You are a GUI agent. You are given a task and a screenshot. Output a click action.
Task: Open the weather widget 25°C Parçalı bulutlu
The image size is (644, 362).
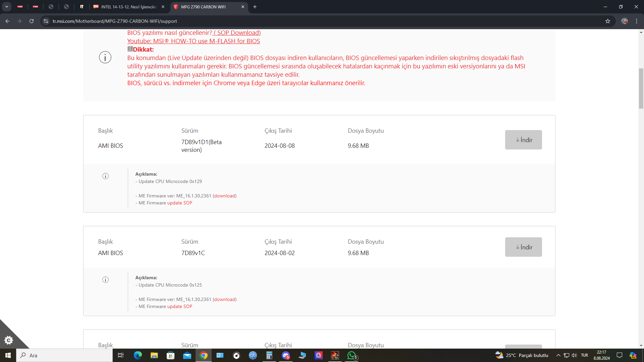tap(522, 355)
